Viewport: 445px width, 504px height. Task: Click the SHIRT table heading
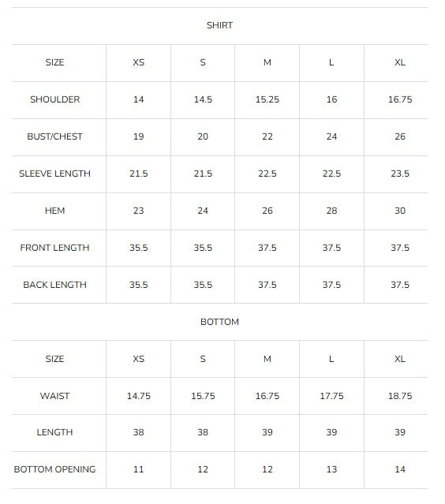(x=219, y=25)
